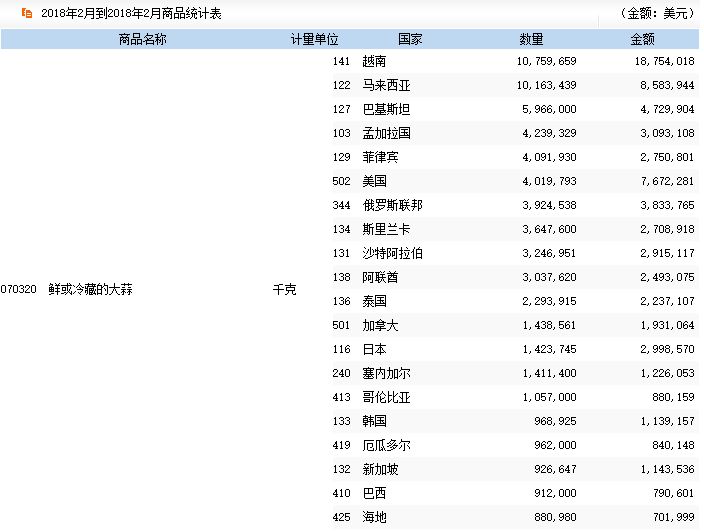
Task: Select country 海地
Action: click(x=374, y=518)
